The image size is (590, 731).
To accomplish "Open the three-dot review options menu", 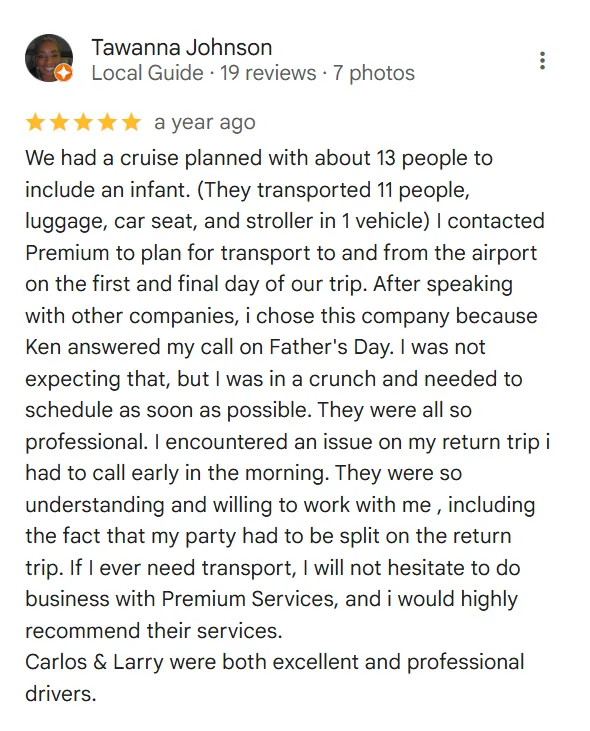I will [x=542, y=61].
